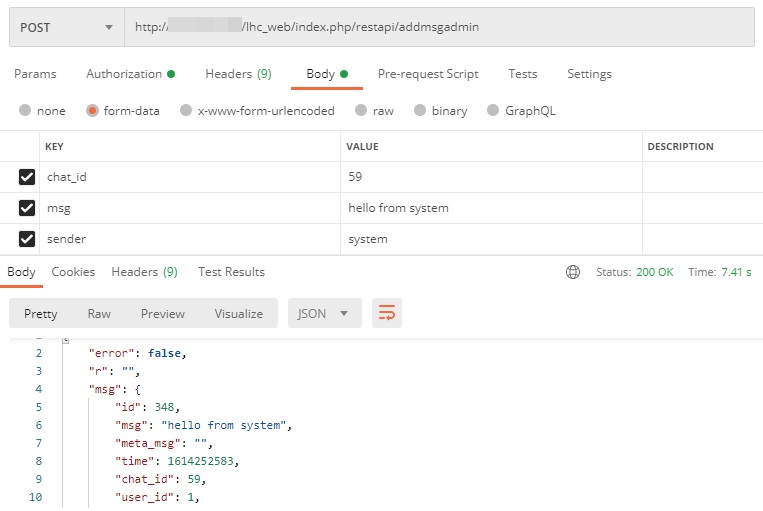Viewport: 763px width, 511px height.
Task: Click the 7.41 s response time
Action: coord(736,272)
